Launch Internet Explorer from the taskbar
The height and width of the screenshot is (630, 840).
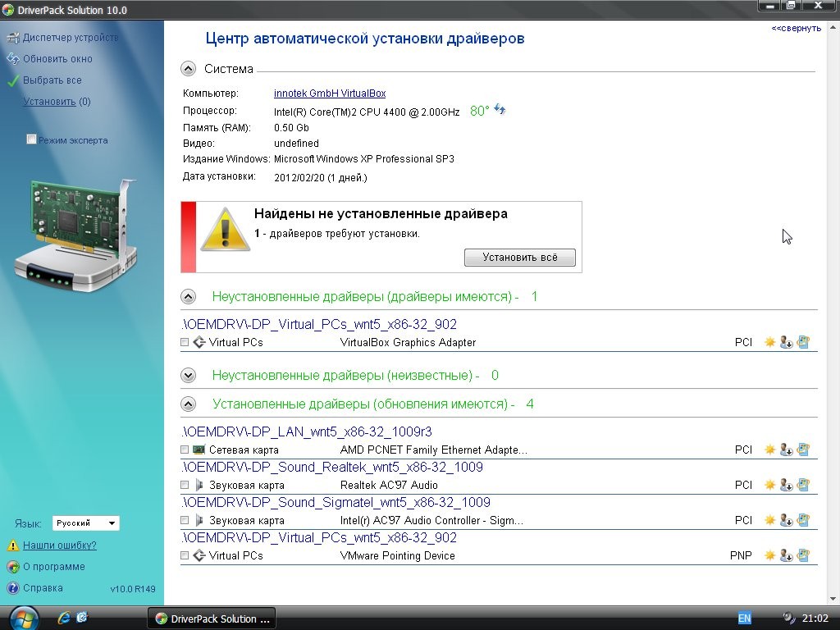pos(64,618)
